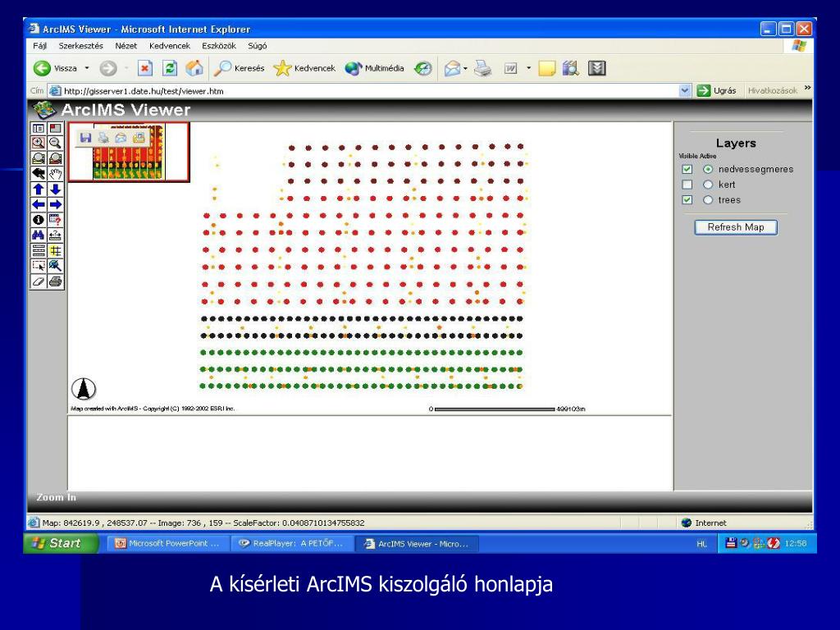Click the Windows Start button

61,543
